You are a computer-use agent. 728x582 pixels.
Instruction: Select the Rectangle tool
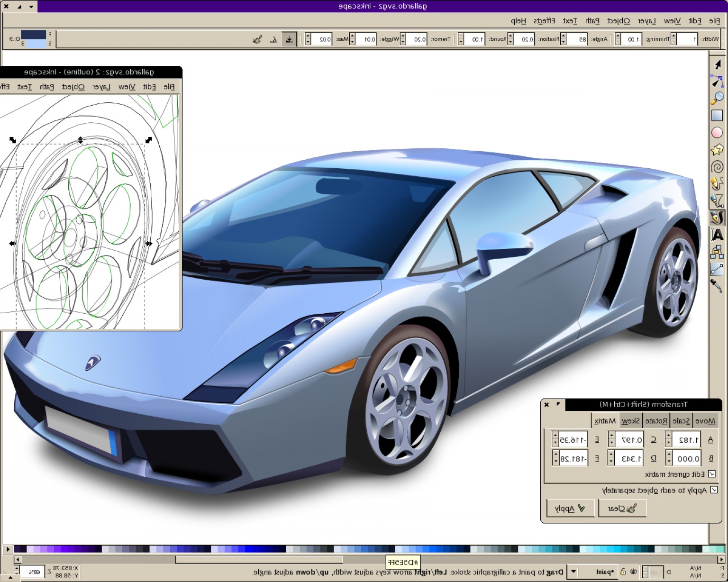coord(717,115)
